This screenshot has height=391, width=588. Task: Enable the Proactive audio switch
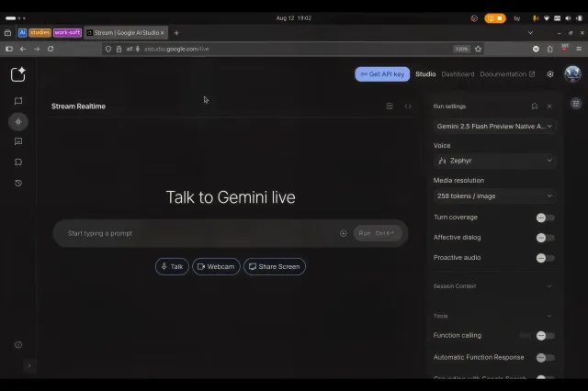click(545, 258)
